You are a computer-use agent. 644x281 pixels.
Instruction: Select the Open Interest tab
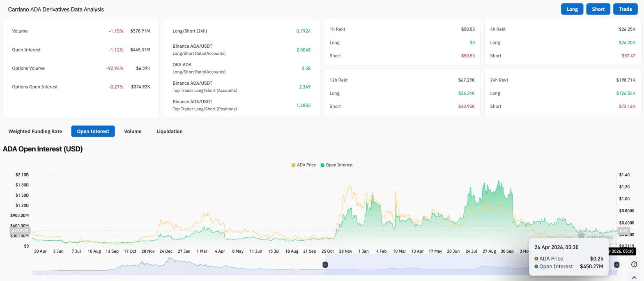click(93, 131)
